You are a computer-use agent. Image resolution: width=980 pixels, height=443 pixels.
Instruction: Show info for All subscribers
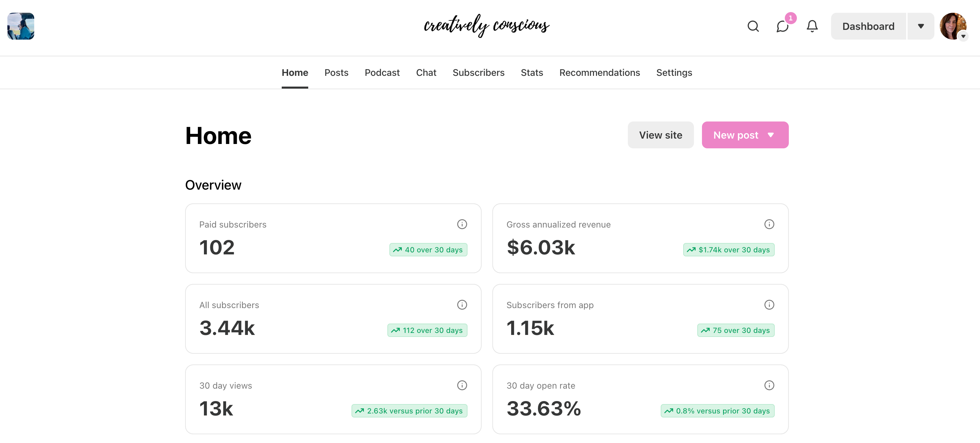462,305
